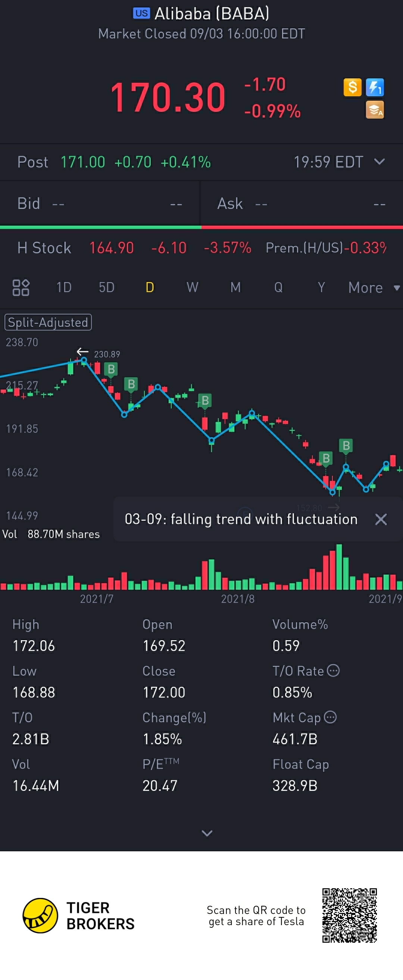Viewport: 403px width, 980px height.
Task: Select the M monthly chart tab
Action: point(235,287)
